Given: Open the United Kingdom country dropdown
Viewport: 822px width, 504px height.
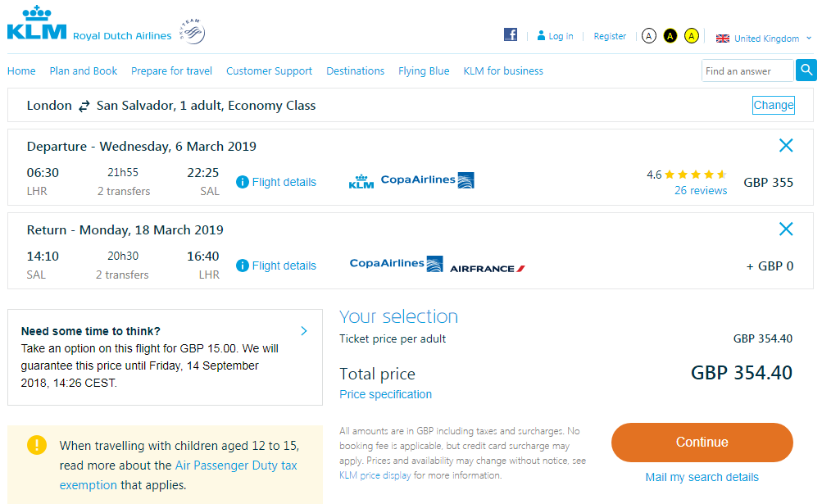Looking at the screenshot, I should 764,39.
